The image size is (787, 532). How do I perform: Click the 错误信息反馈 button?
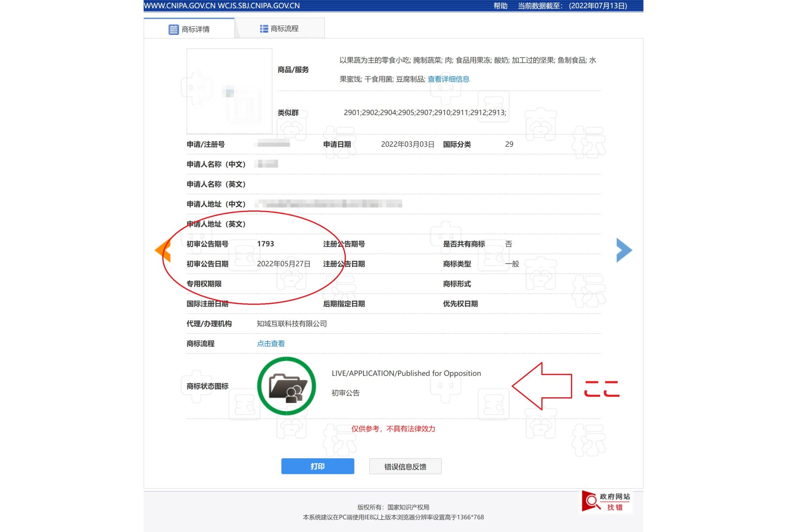tap(405, 466)
